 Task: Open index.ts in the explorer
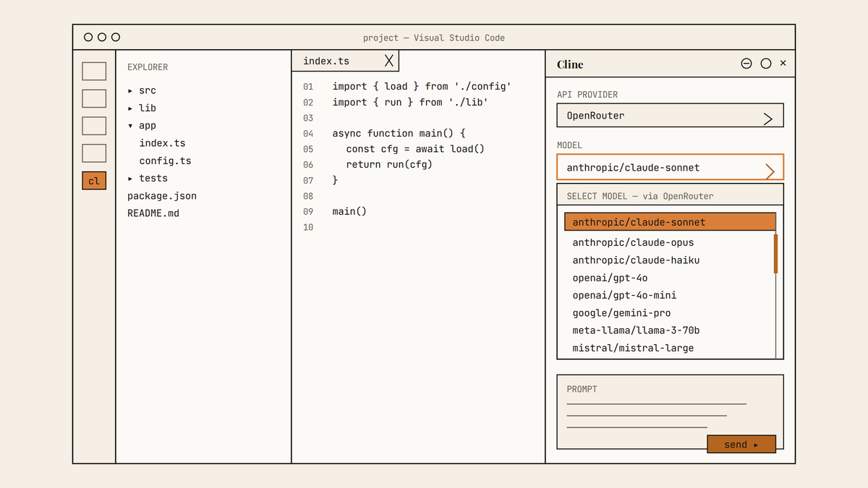[162, 143]
